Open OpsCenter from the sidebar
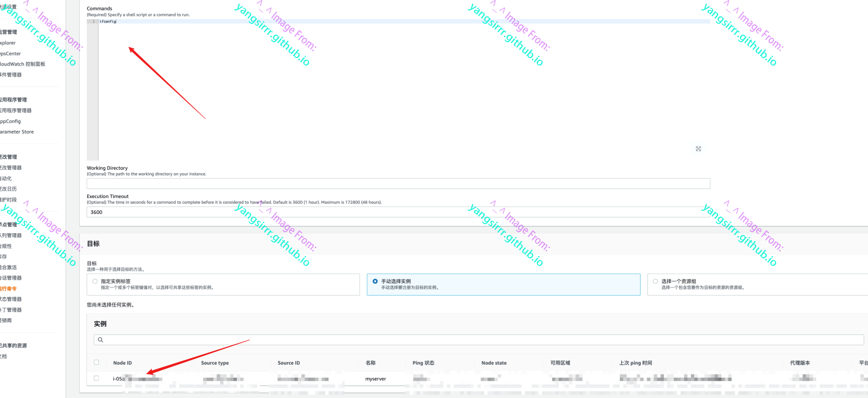 coord(10,54)
